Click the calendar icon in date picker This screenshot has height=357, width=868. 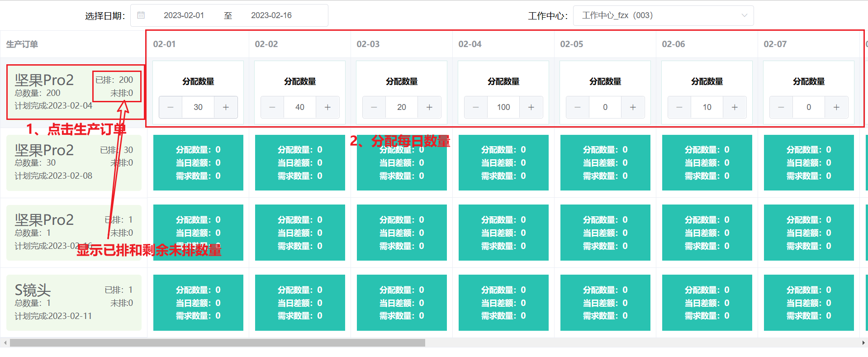141,15
